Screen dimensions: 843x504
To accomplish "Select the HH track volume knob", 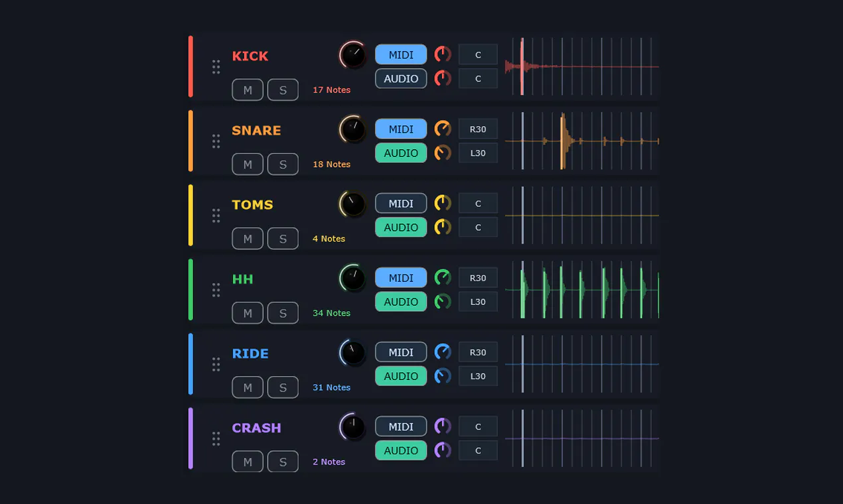I will [x=353, y=278].
